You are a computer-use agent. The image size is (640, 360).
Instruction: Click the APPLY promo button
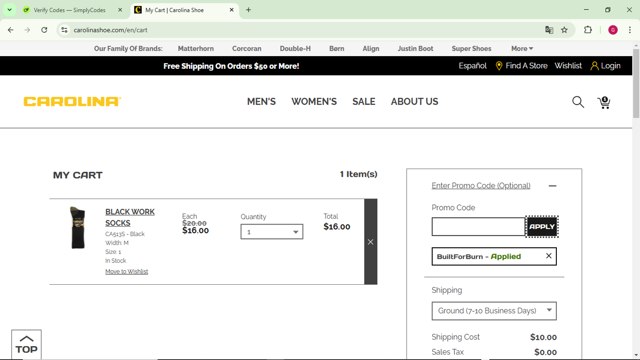click(x=542, y=227)
